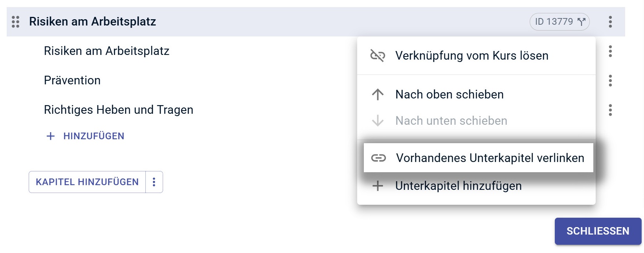This screenshot has width=644, height=253.
Task: Select Nach oben schieben
Action: pyautogui.click(x=449, y=94)
